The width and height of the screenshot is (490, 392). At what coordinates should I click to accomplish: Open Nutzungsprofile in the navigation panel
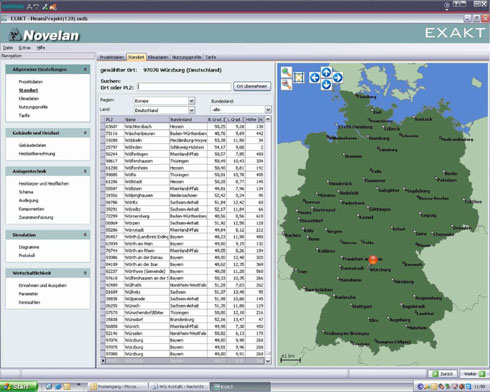coord(33,107)
